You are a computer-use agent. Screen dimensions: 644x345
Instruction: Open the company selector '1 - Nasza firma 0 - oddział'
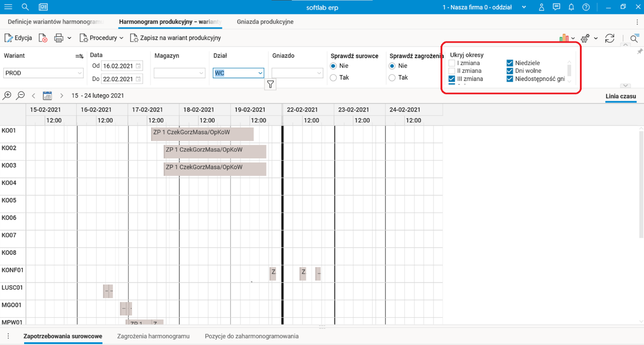pyautogui.click(x=485, y=7)
